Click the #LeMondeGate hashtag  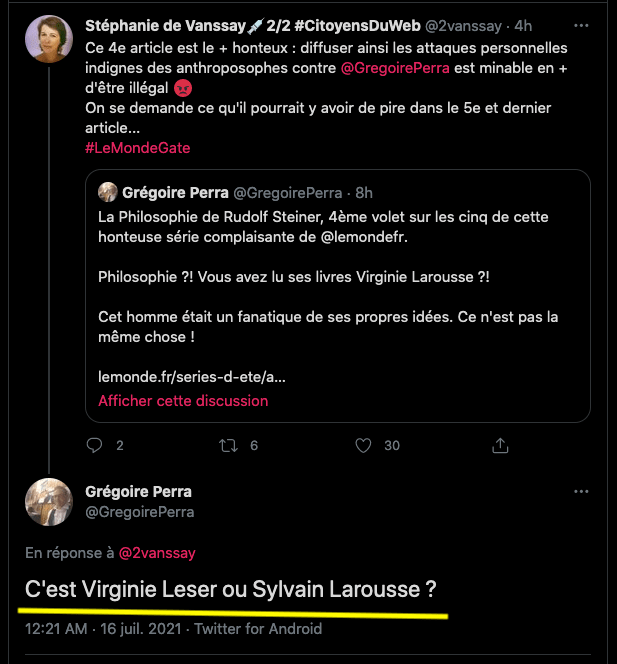coord(137,147)
